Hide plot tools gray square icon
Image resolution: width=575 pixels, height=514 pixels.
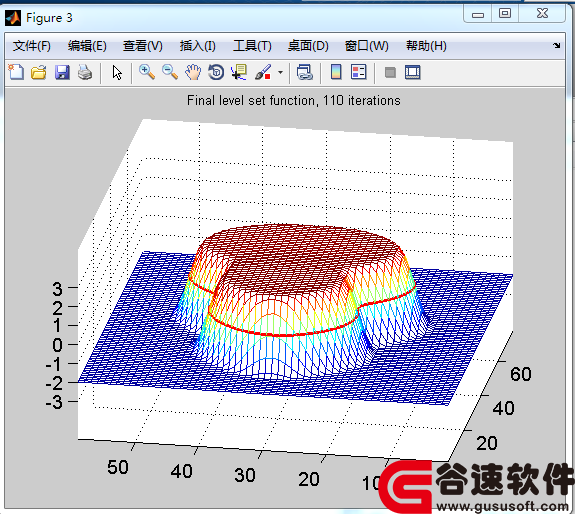pyautogui.click(x=390, y=72)
